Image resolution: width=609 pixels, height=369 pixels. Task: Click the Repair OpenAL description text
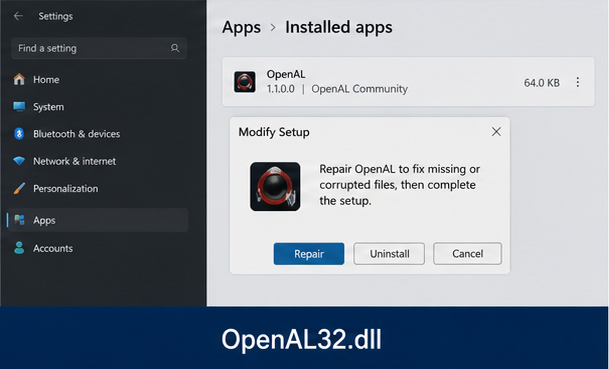tap(400, 185)
